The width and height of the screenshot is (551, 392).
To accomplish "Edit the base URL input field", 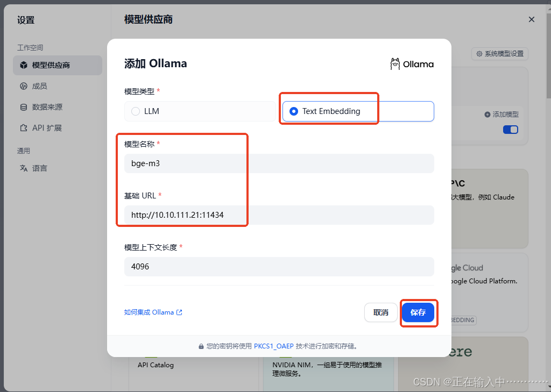I will (x=279, y=215).
